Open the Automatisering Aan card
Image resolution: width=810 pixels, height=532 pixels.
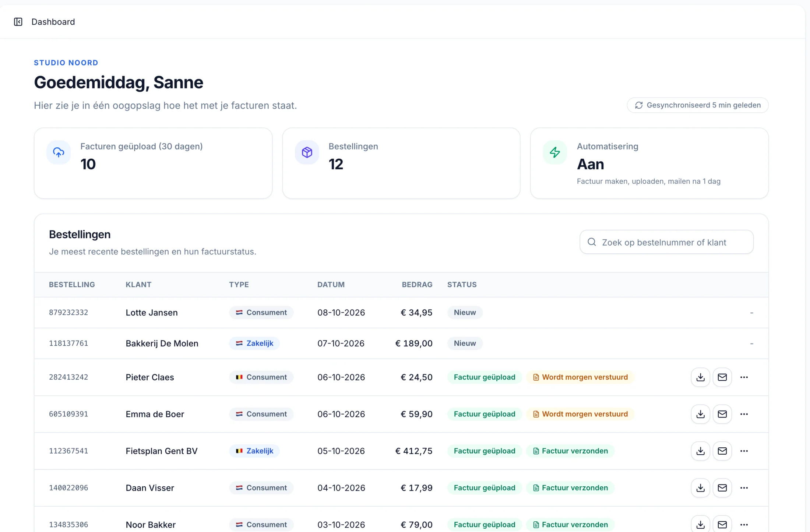[x=649, y=163]
